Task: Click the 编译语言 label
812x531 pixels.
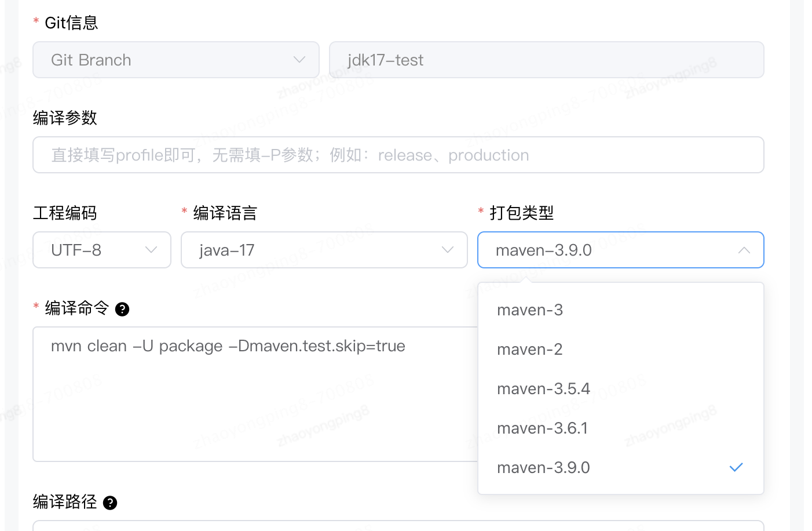Action: click(x=225, y=213)
